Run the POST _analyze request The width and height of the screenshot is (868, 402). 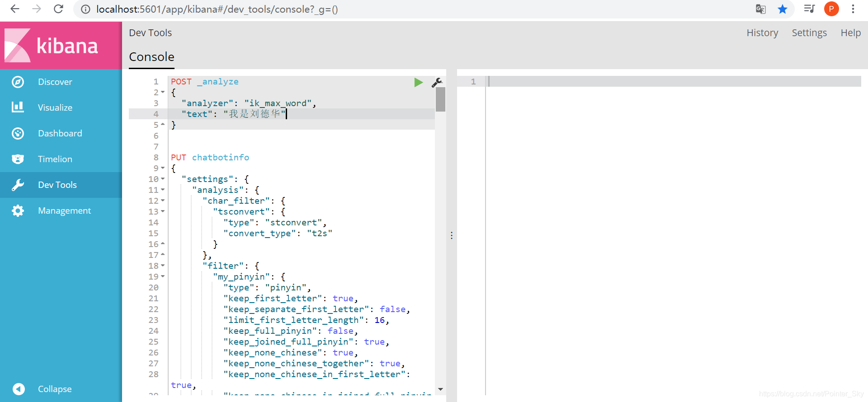point(418,82)
